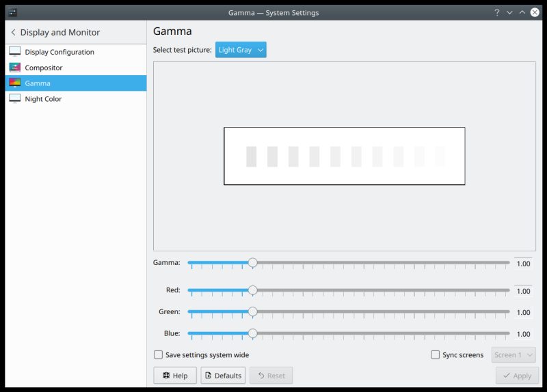Click the Gamma color icon in sidebar
The image size is (547, 392).
pos(15,83)
